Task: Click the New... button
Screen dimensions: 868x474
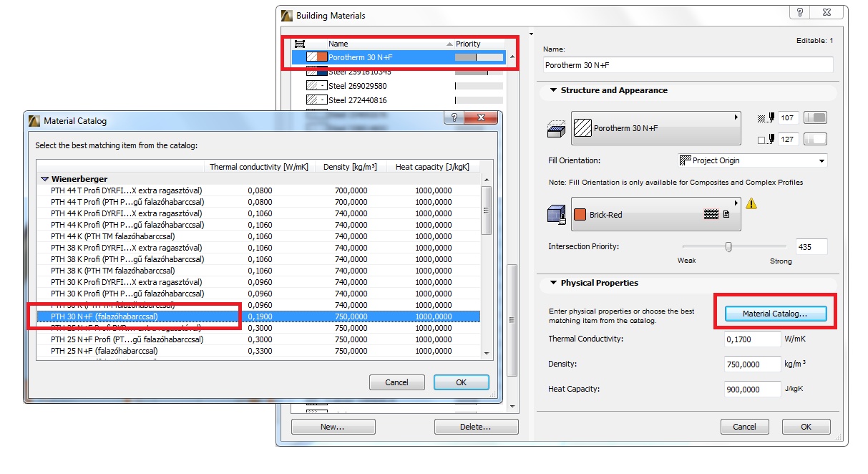Action: tap(333, 427)
